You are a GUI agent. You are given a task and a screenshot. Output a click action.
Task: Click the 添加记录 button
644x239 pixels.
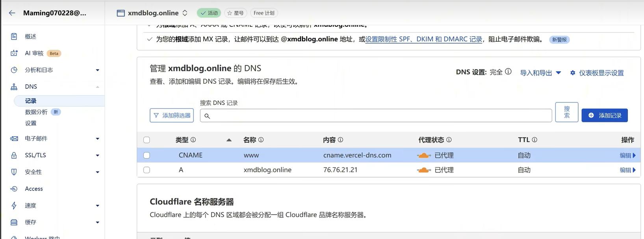click(605, 115)
